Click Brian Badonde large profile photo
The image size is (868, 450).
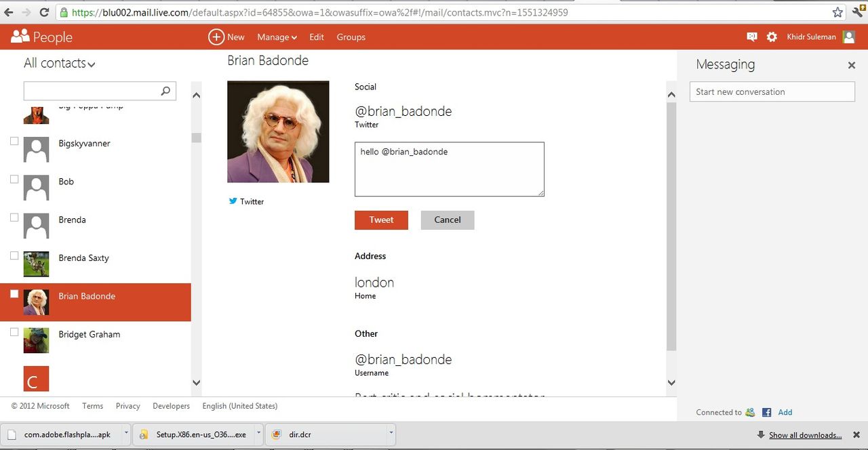pyautogui.click(x=278, y=131)
